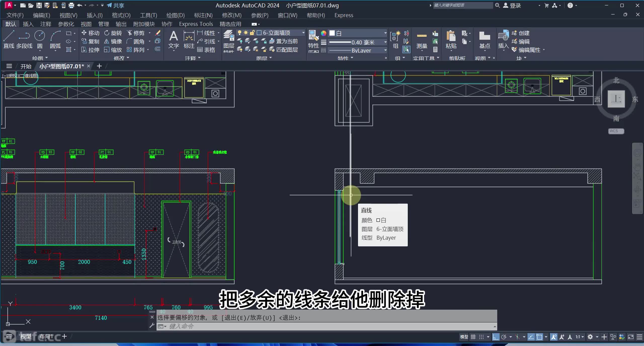
Task: Open the object color dropdown showing 白
Action: pos(358,33)
